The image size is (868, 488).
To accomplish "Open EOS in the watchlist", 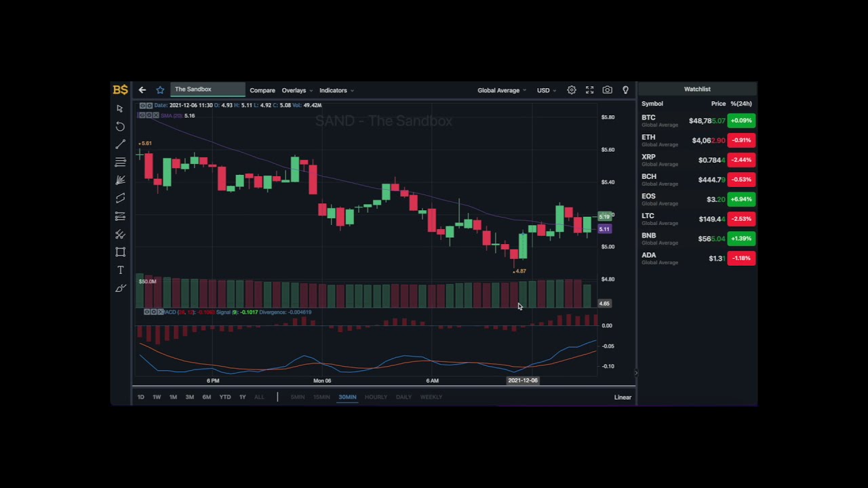I will click(698, 199).
